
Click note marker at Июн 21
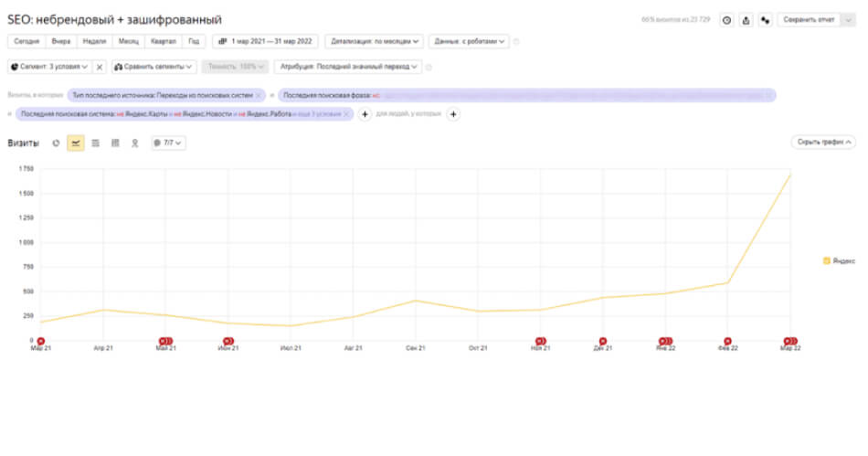click(x=228, y=342)
